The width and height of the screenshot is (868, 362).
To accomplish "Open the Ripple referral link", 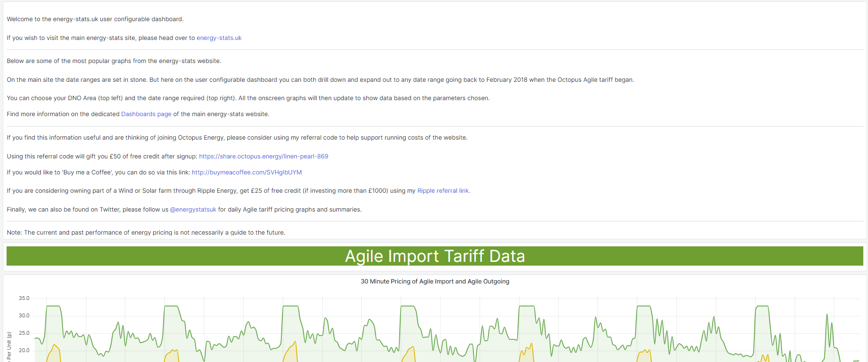I will 443,191.
